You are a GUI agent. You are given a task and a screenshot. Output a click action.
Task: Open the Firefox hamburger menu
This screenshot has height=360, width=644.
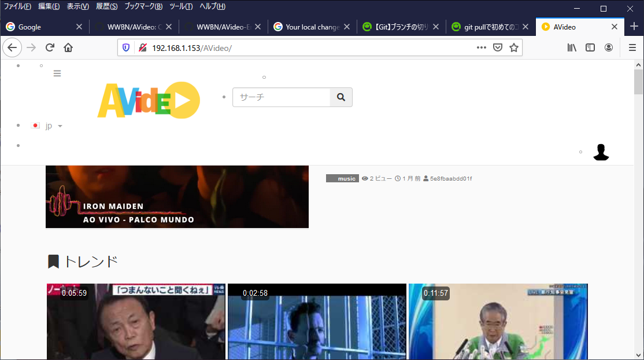(x=632, y=47)
